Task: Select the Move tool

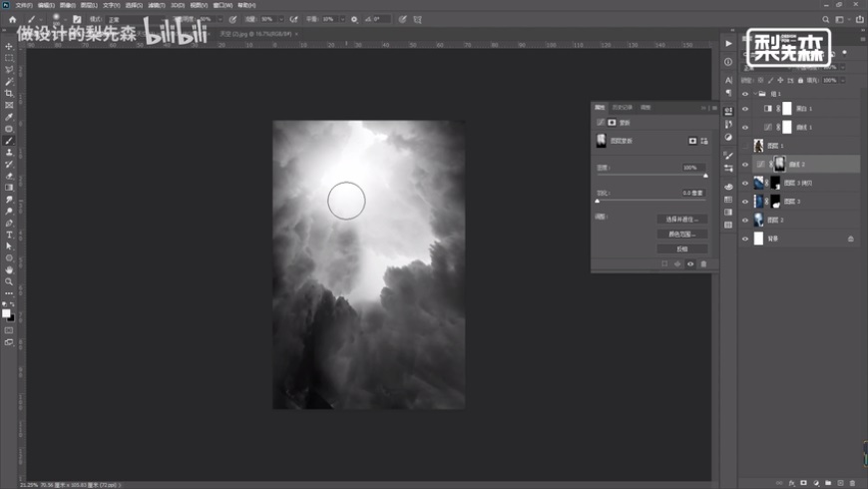Action: coord(9,47)
